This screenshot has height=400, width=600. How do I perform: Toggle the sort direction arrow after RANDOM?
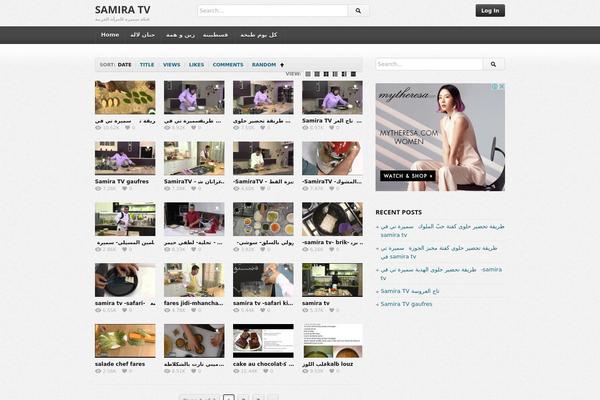click(x=282, y=65)
